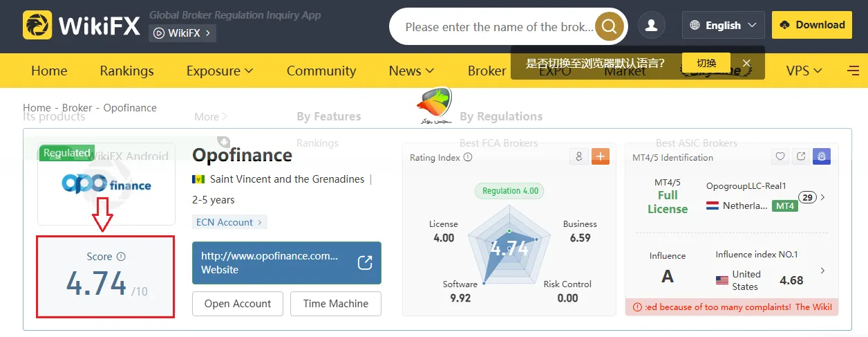868x337 pixels.
Task: Favorite the broker with the heart icon
Action: (x=780, y=156)
